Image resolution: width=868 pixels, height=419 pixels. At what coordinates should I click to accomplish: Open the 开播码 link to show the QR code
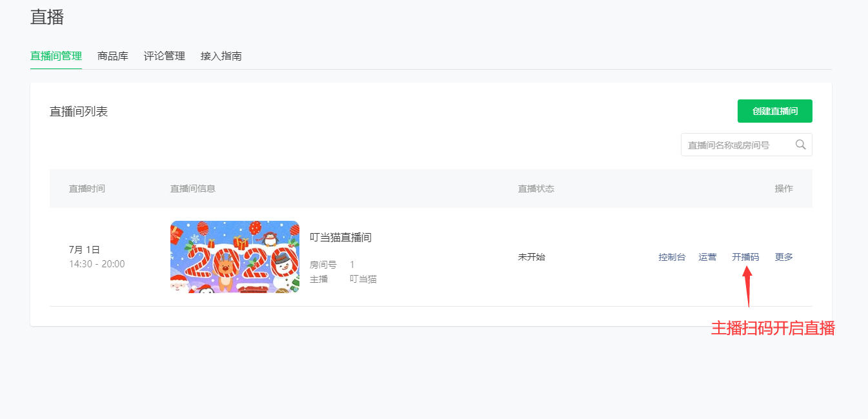click(745, 257)
